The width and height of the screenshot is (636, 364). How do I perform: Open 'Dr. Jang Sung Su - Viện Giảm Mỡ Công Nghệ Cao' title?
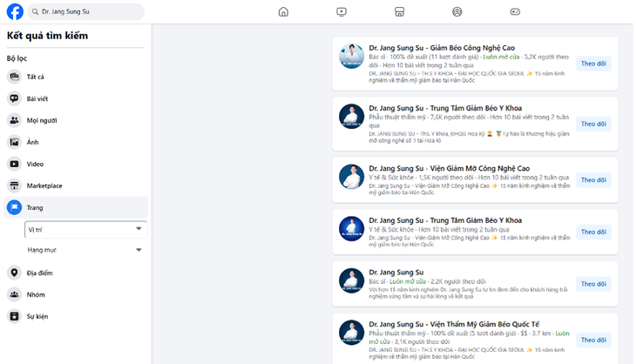tap(450, 168)
